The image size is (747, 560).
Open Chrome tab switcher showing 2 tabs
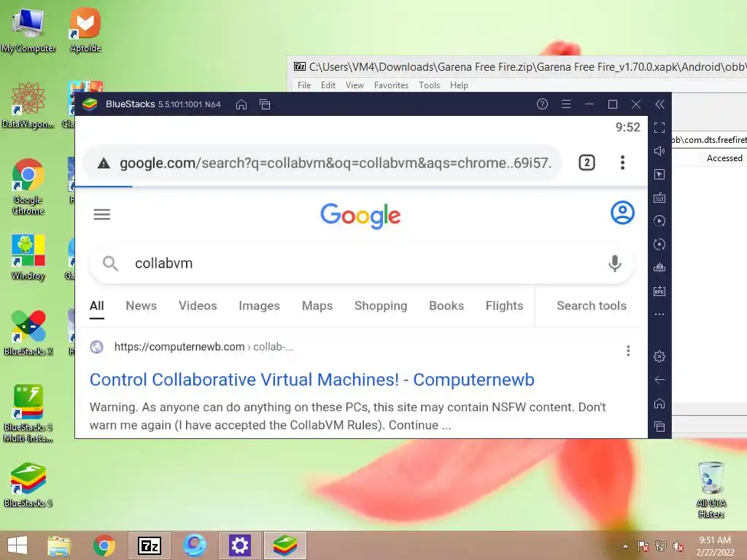click(587, 163)
